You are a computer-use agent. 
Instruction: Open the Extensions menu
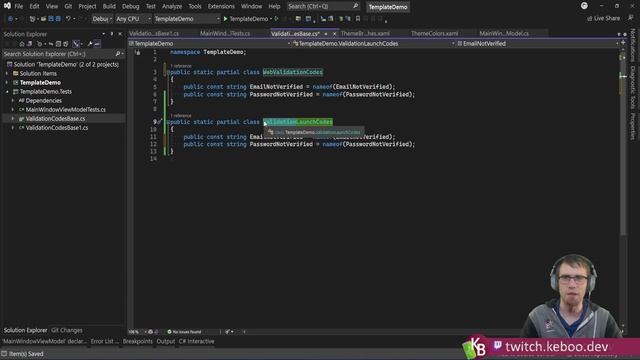coord(221,7)
